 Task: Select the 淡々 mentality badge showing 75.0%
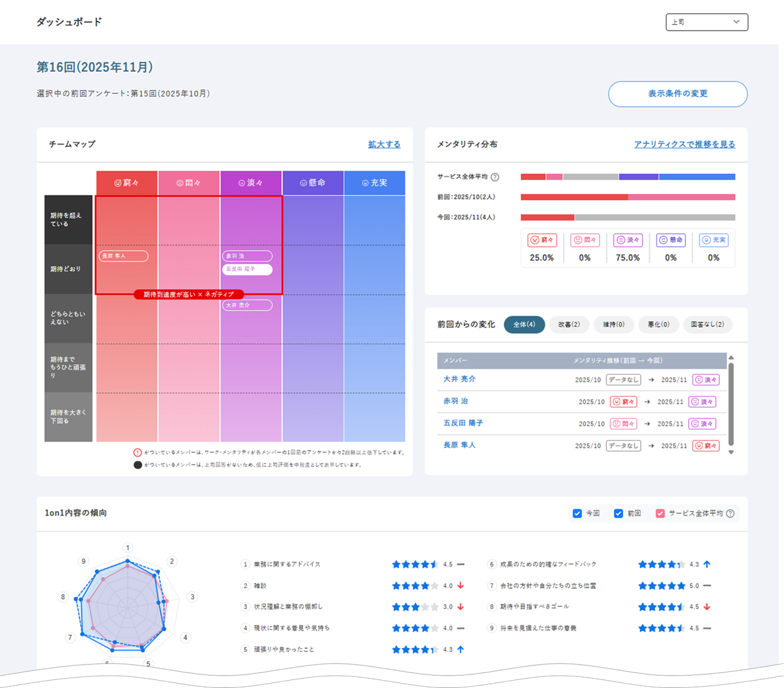(x=628, y=240)
